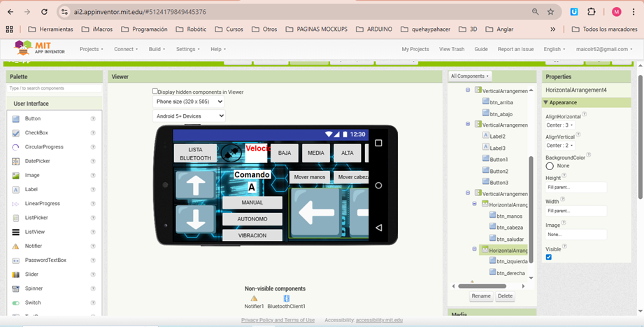Select the Switch component in the Palette
This screenshot has height=327, width=644.
32,302
